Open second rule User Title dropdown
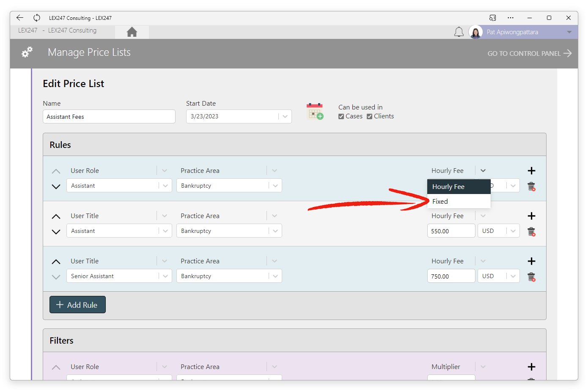The width and height of the screenshot is (588, 391). pos(165,216)
